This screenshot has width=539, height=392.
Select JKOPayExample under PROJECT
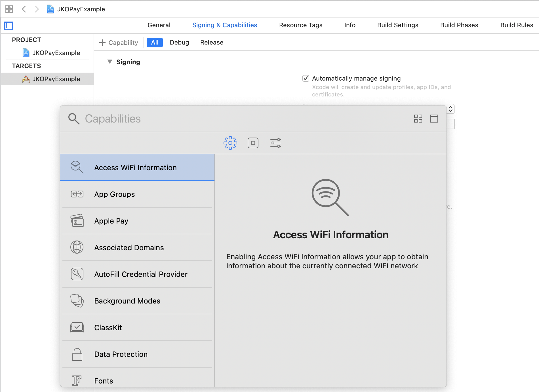51,53
